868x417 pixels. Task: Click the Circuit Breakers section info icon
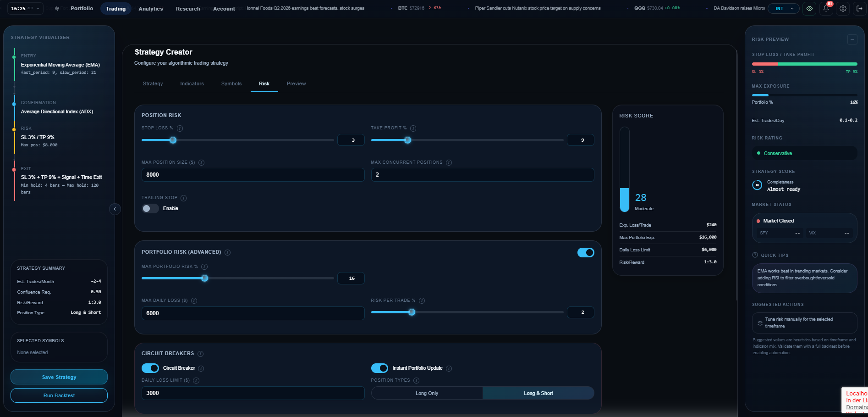point(201,354)
